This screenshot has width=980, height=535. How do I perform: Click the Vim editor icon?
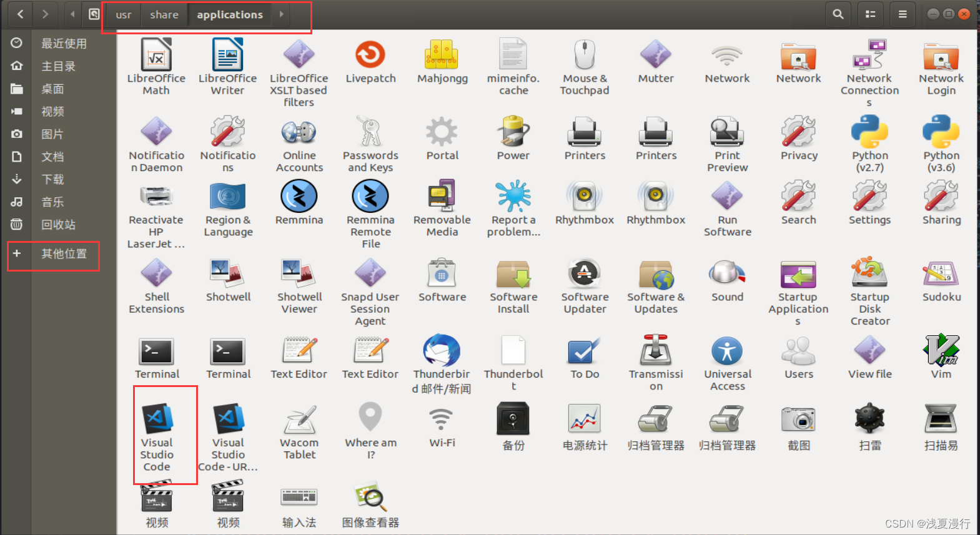click(941, 350)
